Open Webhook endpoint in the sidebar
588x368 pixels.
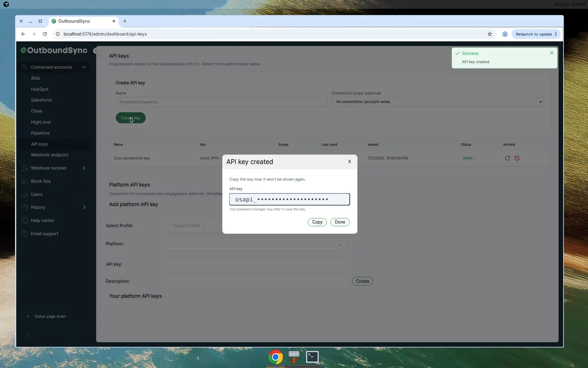point(50,155)
